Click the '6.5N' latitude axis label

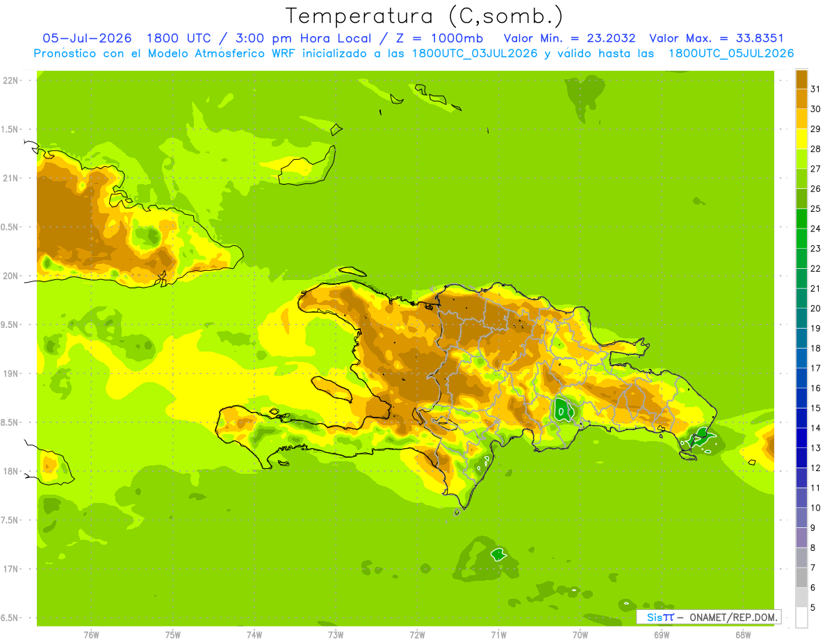tap(10, 618)
